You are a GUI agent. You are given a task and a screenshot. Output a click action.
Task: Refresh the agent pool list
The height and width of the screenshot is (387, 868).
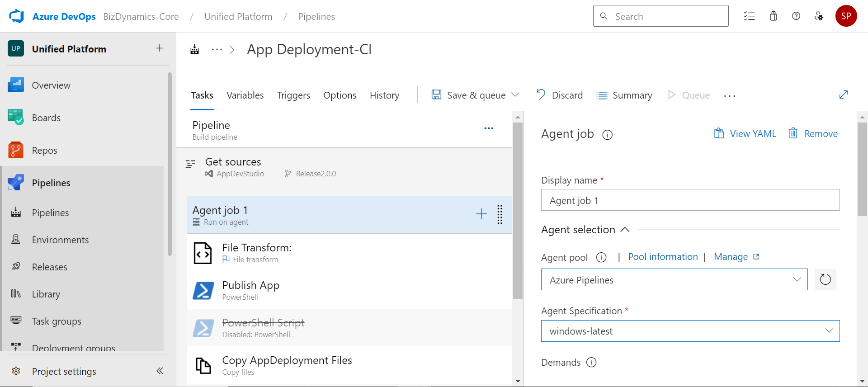click(x=826, y=279)
